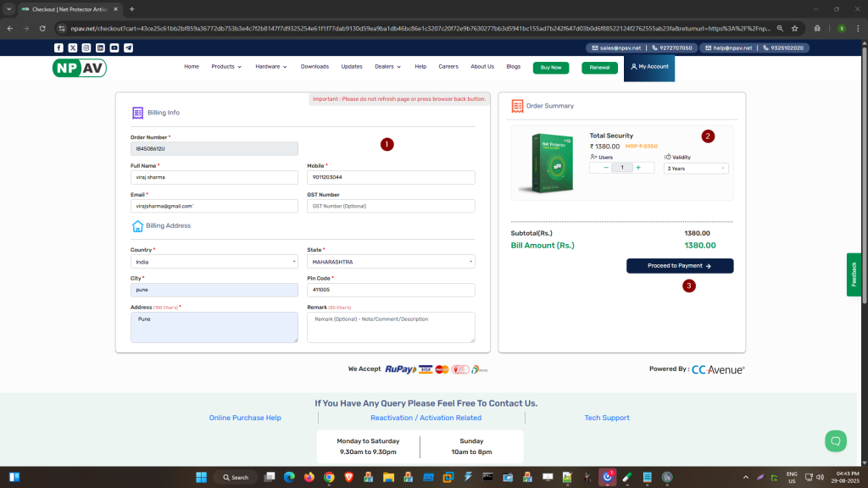Viewport: 868px width, 488px height.
Task: Decrease users with the minus button
Action: (606, 168)
